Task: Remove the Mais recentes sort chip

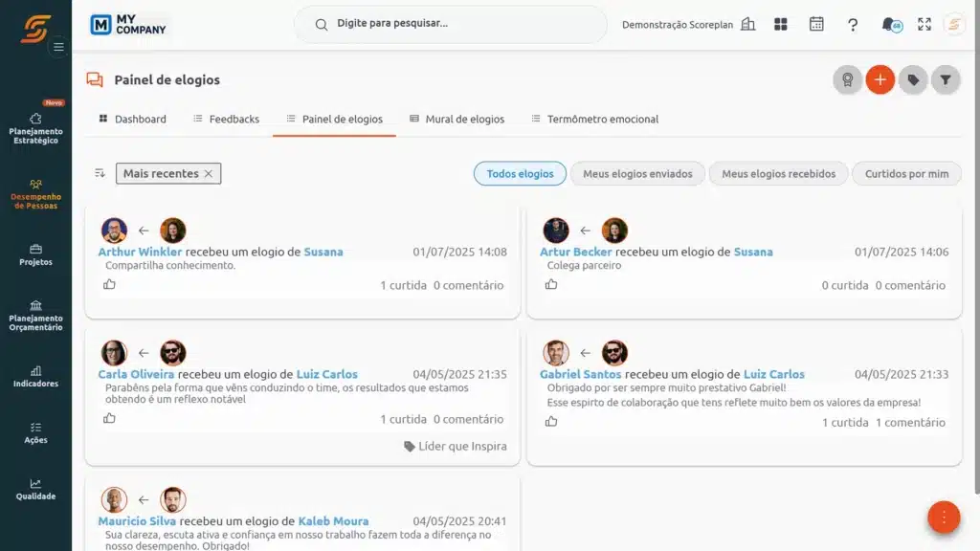Action: click(x=209, y=173)
